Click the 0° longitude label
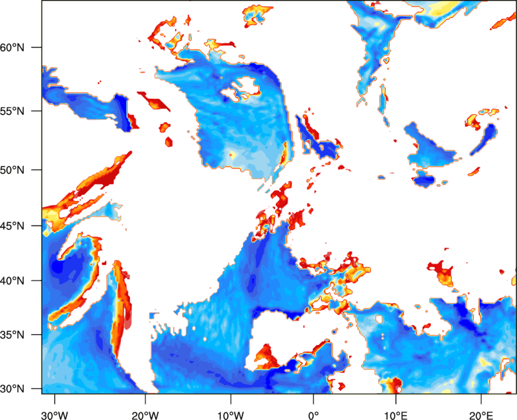 coord(313,415)
